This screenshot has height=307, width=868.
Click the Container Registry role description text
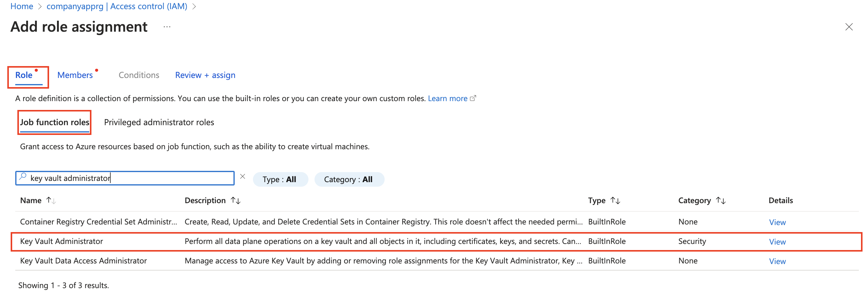click(383, 222)
